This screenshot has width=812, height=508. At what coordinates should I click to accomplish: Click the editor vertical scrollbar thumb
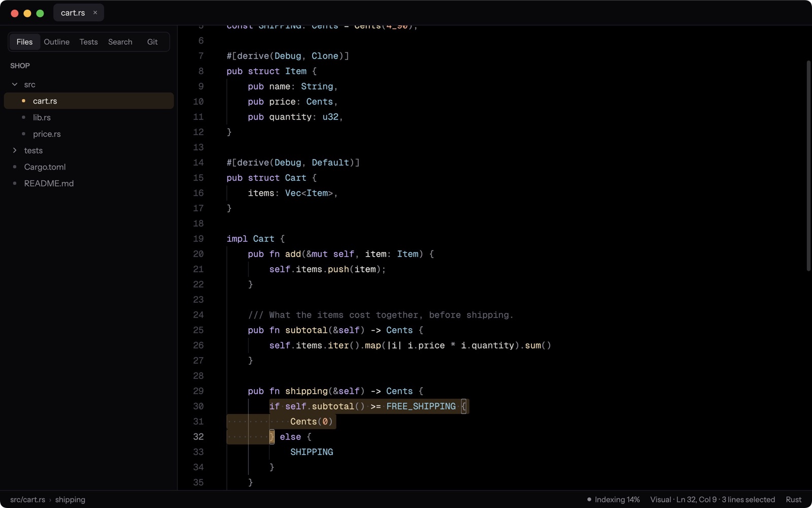point(808,166)
